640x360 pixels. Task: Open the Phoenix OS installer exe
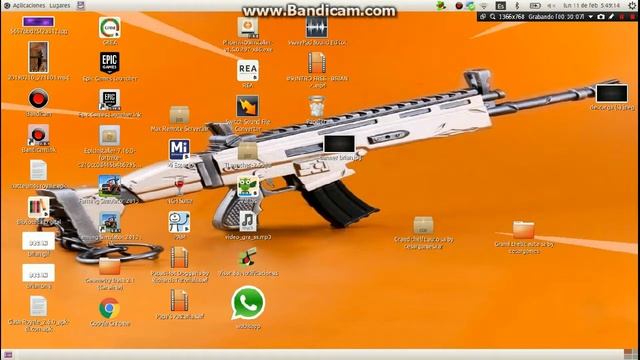click(248, 27)
